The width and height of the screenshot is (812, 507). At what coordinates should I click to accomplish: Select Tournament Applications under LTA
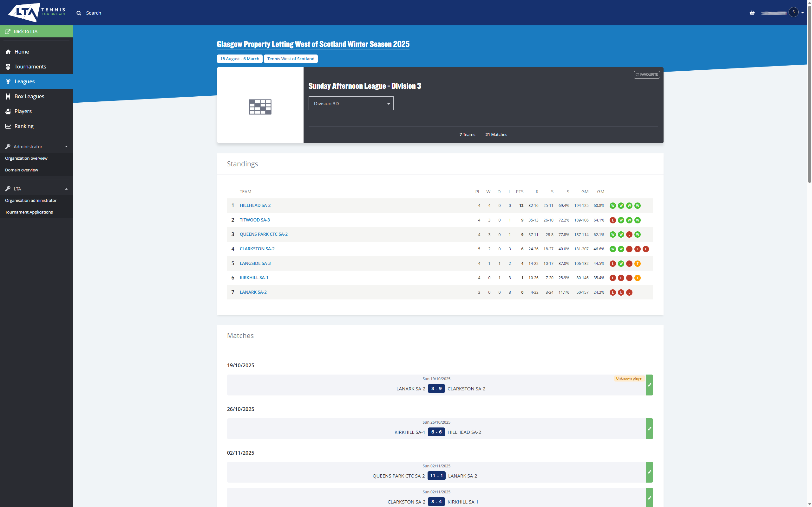point(29,212)
